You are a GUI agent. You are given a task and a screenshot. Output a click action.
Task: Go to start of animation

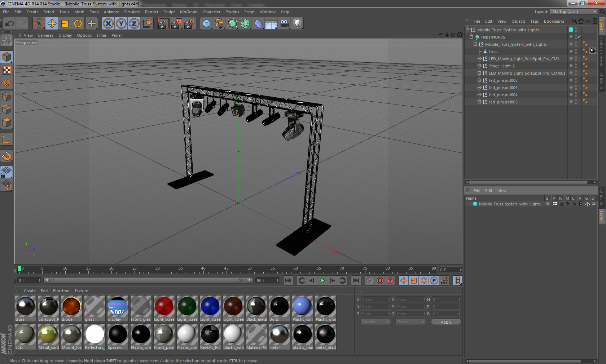tap(288, 280)
